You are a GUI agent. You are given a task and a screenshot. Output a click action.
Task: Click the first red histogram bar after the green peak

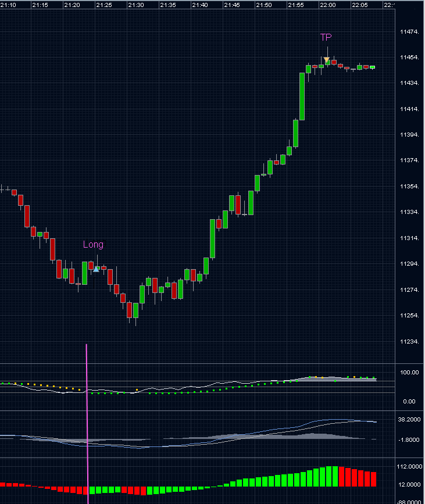click(x=341, y=476)
